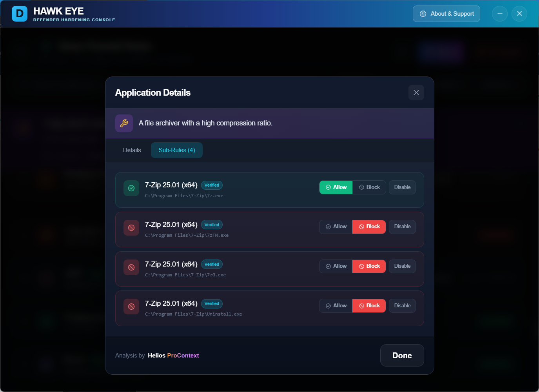Click the Verified badge on the 7zG.exe row
The height and width of the screenshot is (392, 539).
click(212, 264)
